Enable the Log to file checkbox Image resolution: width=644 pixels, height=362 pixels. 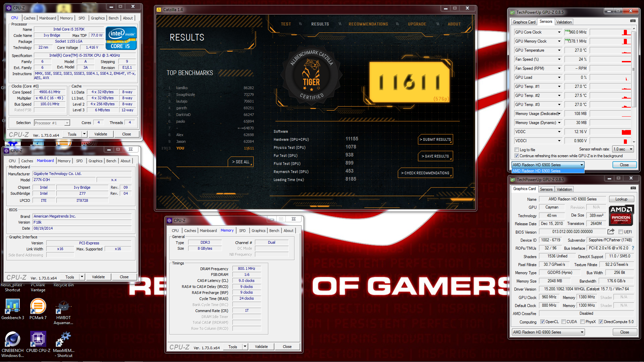[x=517, y=150]
